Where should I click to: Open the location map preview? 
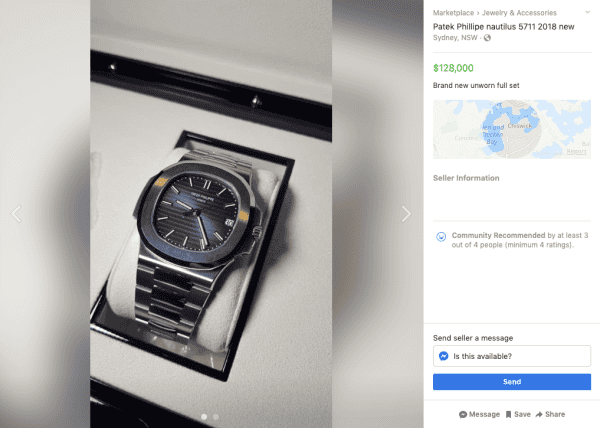512,129
